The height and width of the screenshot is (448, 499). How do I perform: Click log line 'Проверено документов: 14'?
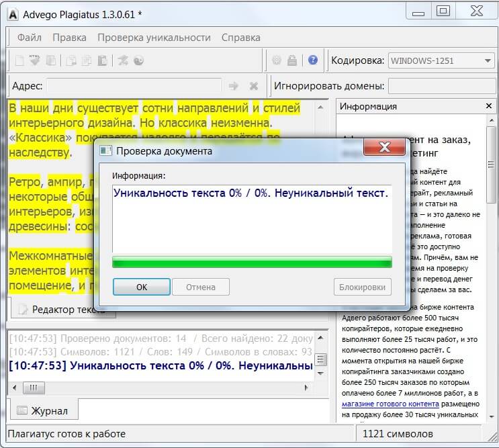161,339
